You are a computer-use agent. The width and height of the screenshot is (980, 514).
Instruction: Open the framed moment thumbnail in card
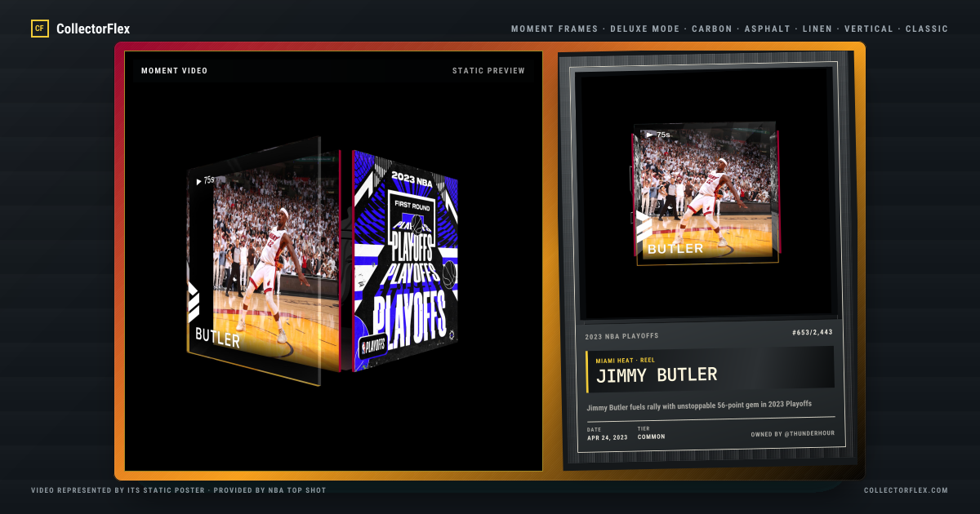pos(706,194)
